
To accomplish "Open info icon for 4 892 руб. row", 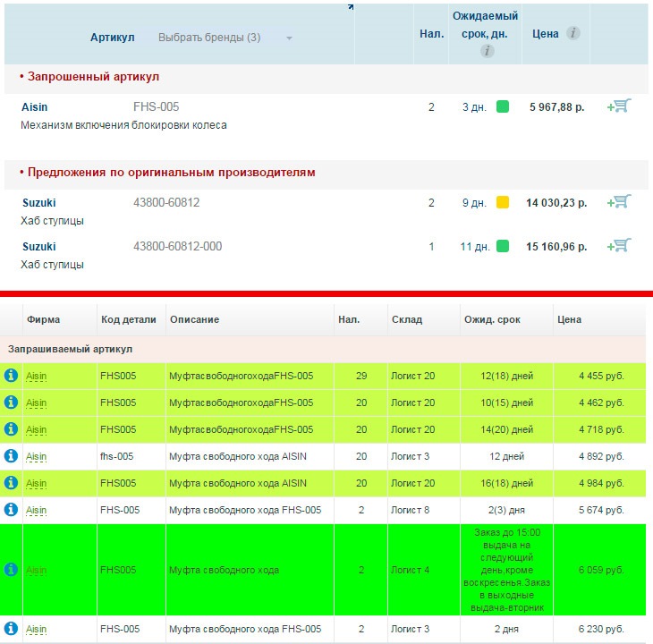I will 11,456.
